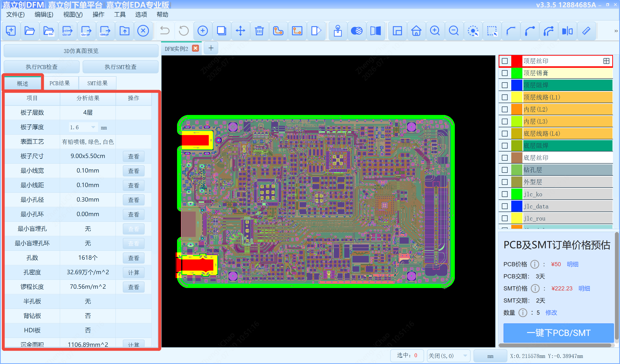This screenshot has height=364, width=620.
Task: Click the 一键下PCB/SMT button
Action: click(558, 333)
